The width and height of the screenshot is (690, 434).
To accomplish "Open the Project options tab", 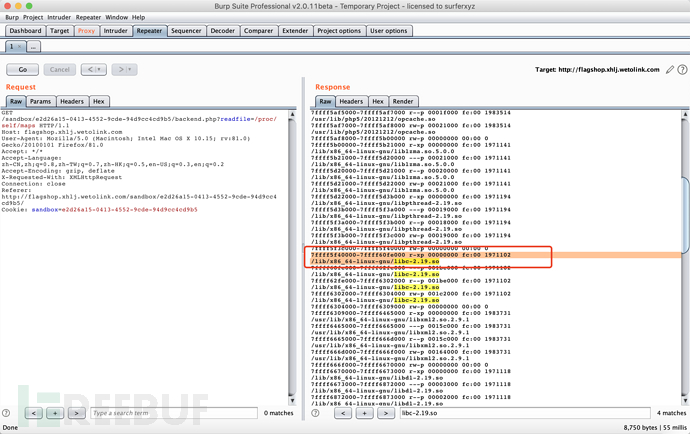I will [x=339, y=31].
